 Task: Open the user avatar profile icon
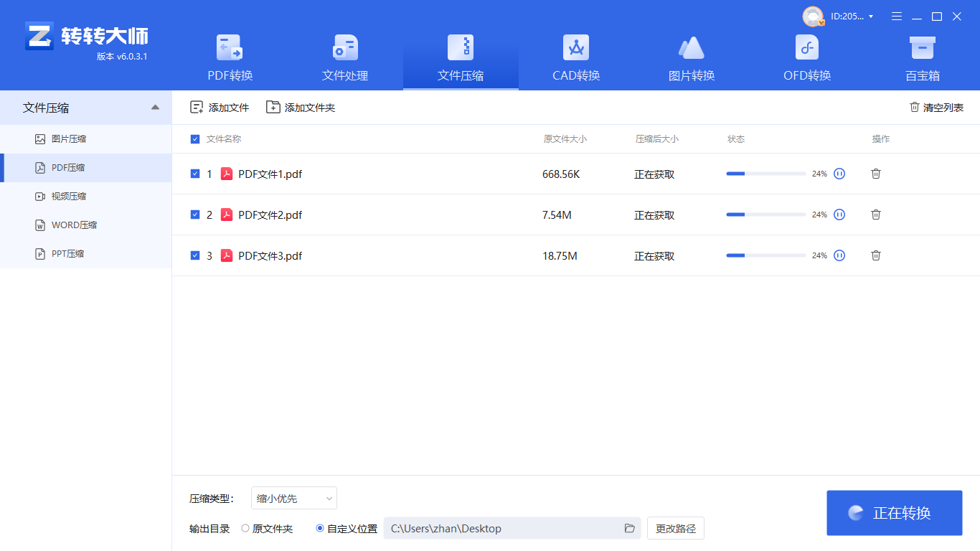[x=813, y=17]
